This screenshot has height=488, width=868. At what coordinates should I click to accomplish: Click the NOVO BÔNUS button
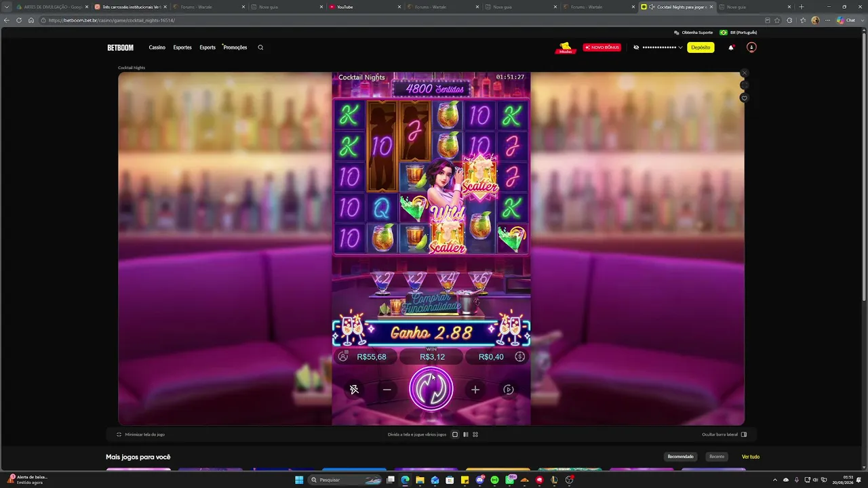point(602,47)
